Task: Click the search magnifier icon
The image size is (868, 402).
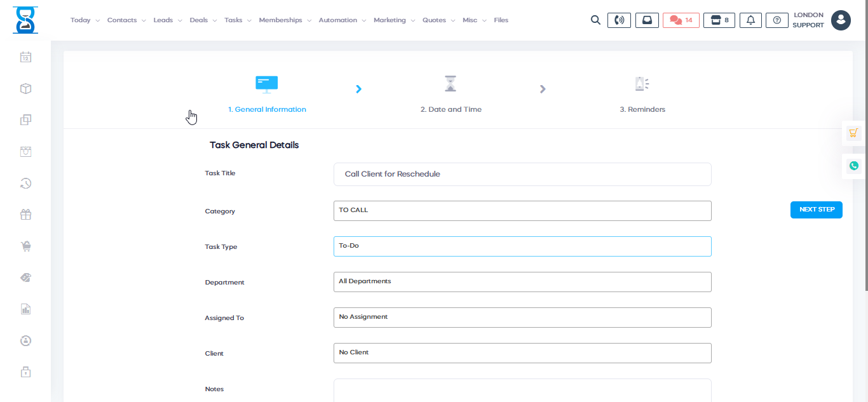Action: [x=595, y=20]
